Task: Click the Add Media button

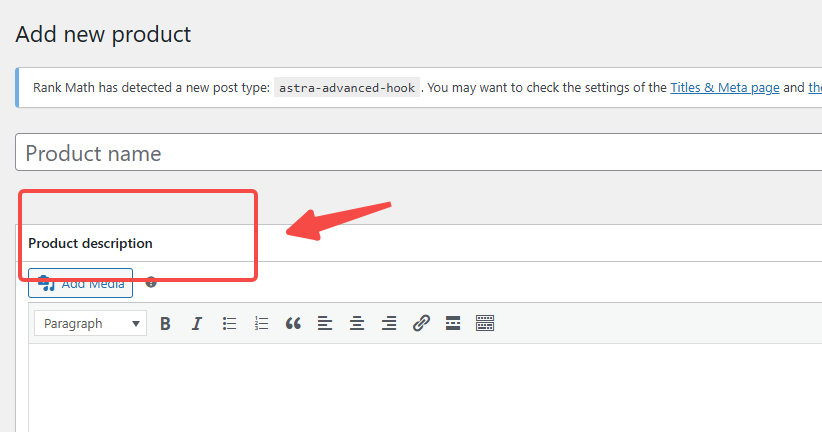Action: point(80,284)
